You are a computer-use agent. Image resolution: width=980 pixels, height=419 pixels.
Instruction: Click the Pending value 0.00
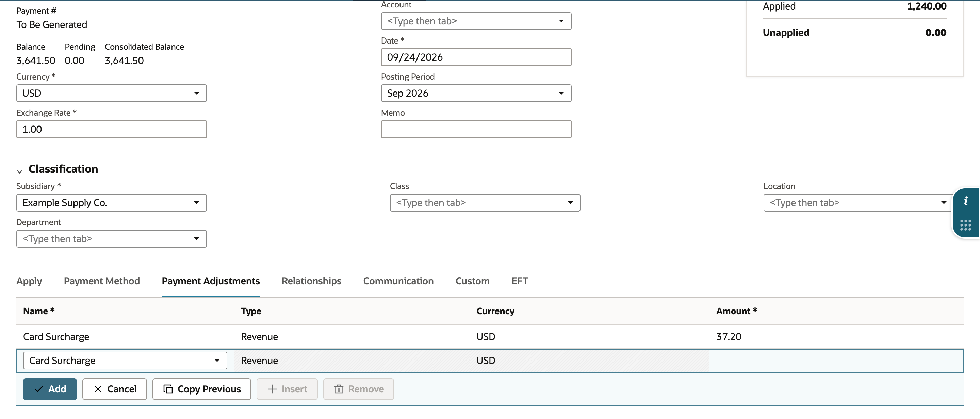pos(75,61)
